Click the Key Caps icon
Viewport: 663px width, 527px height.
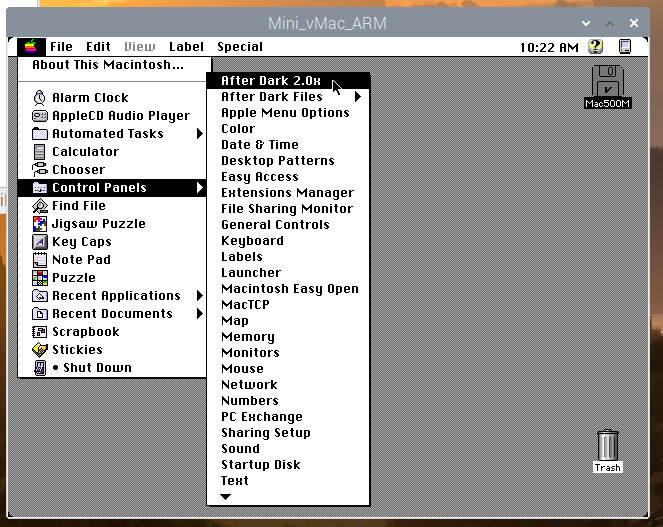40,242
